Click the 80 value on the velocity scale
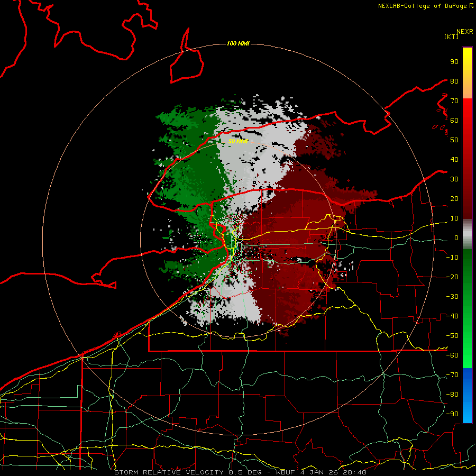 (x=454, y=81)
